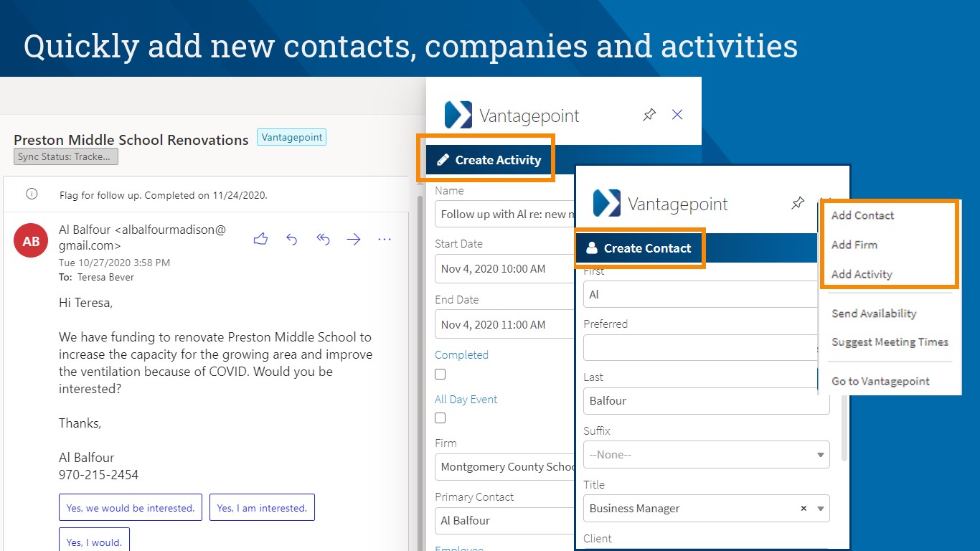Screen dimensions: 980x551
Task: Choose Send Availability menu item
Action: pos(874,314)
